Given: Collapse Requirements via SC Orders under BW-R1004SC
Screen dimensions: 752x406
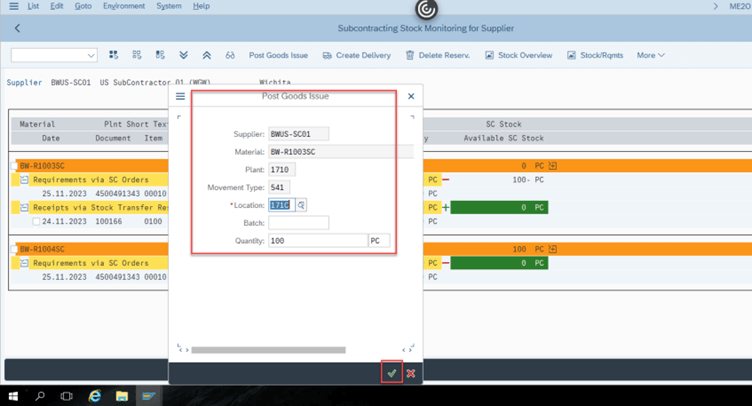Looking at the screenshot, I should 24,263.
